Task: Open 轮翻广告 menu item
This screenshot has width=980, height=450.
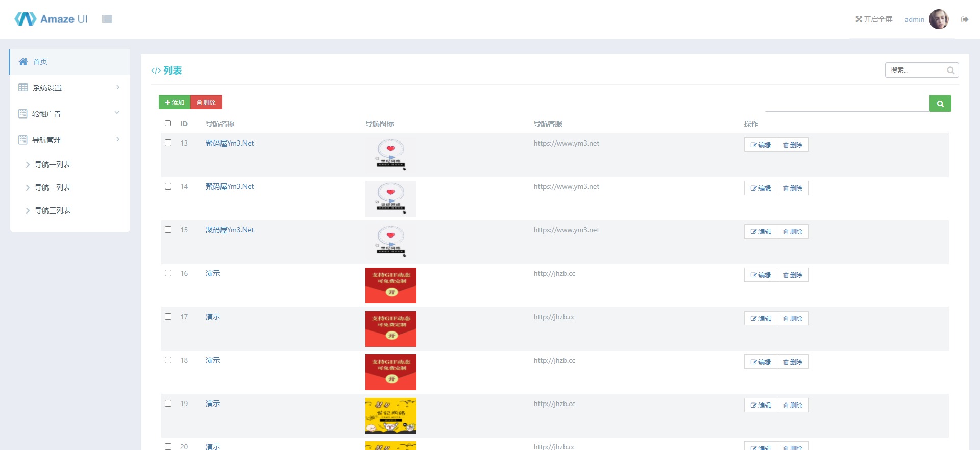Action: tap(70, 114)
